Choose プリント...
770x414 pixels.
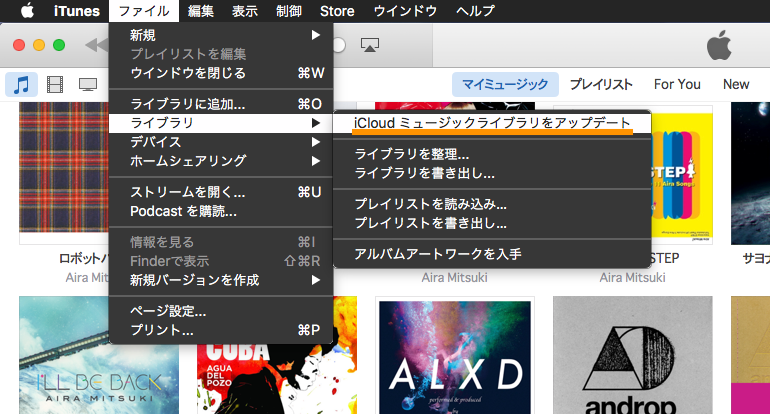pos(221,331)
